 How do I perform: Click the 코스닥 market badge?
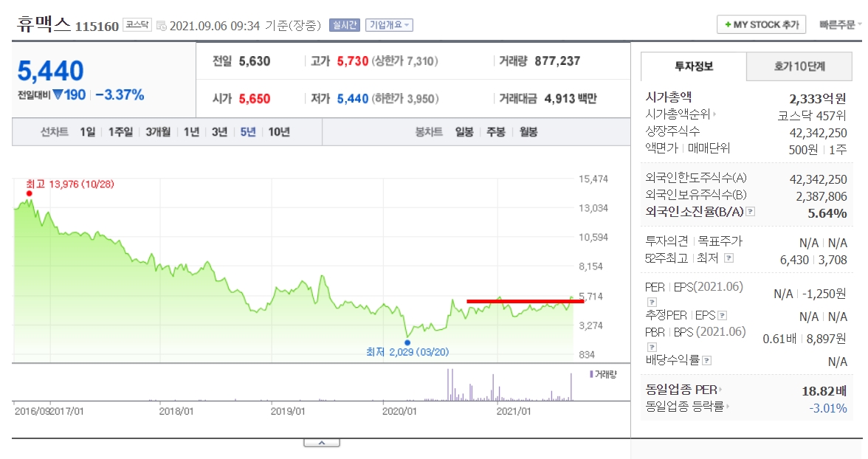point(137,25)
